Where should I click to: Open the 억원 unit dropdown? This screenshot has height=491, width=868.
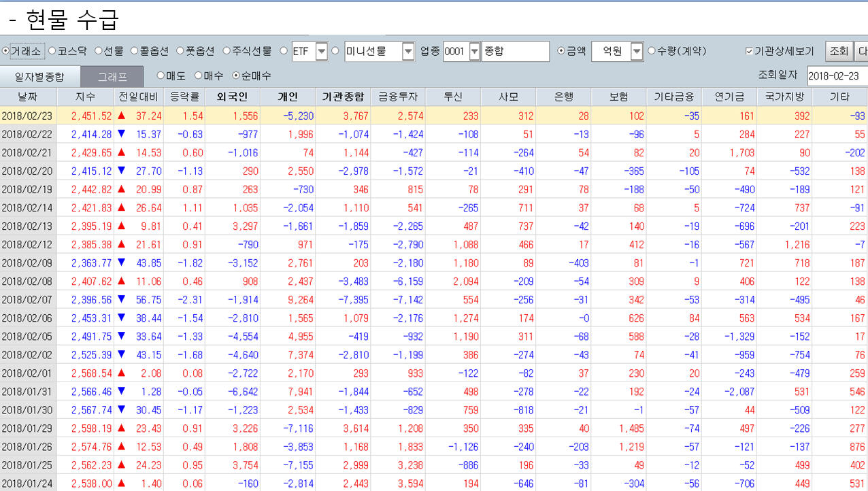637,52
